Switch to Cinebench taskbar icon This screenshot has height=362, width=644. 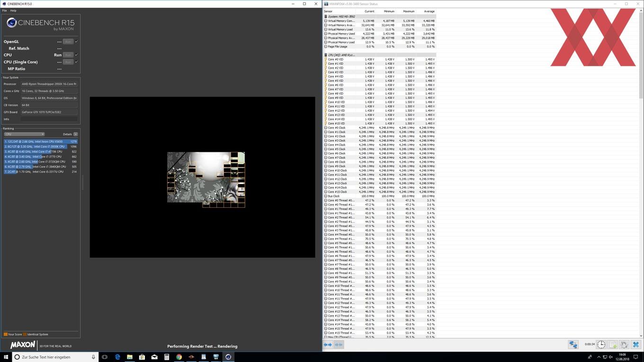point(228,357)
